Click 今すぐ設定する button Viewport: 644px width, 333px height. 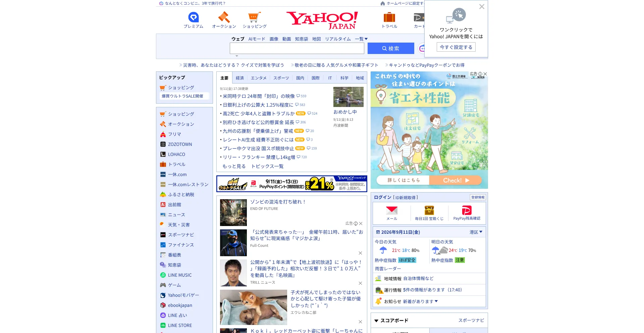point(456,47)
